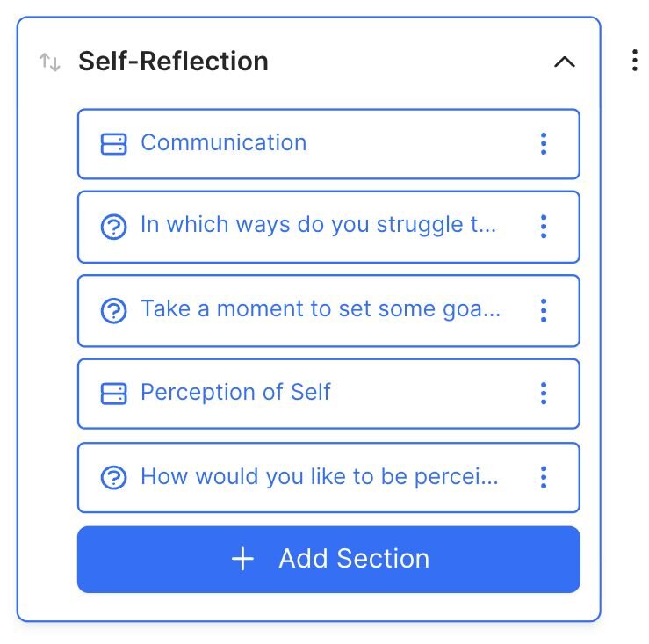Viewport: 649px width, 644px height.
Task: Click the Self-Reflection heading text
Action: (x=173, y=62)
